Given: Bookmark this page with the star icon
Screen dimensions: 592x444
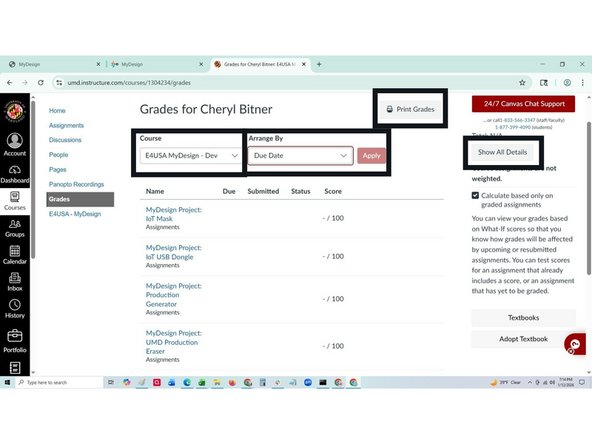Looking at the screenshot, I should coord(522,83).
